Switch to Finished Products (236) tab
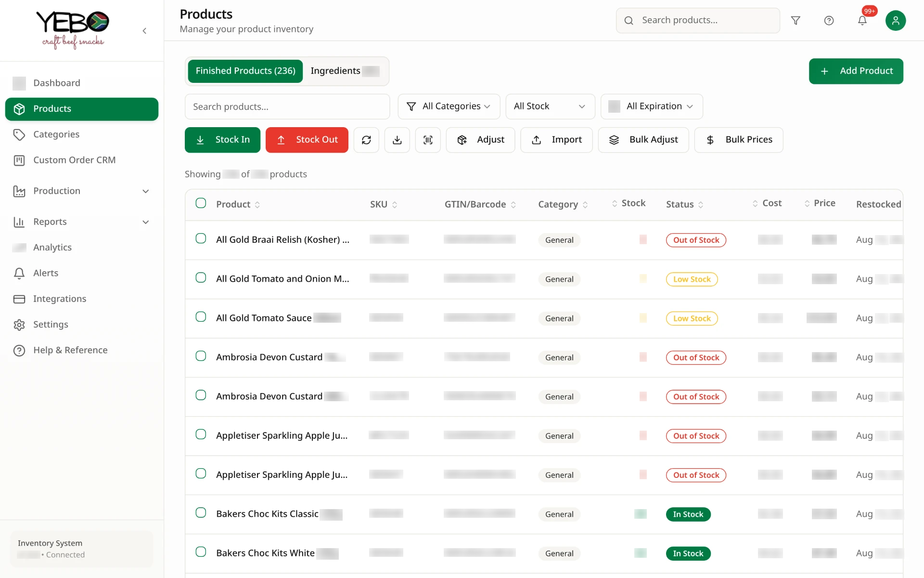Image resolution: width=924 pixels, height=578 pixels. tap(245, 71)
